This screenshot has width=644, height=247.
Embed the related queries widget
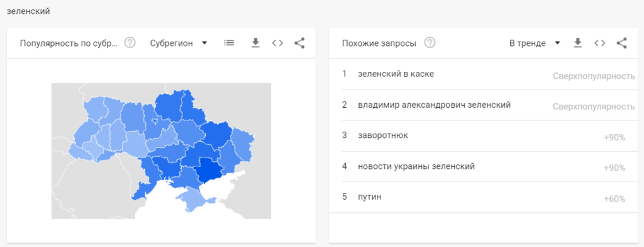pyautogui.click(x=600, y=43)
